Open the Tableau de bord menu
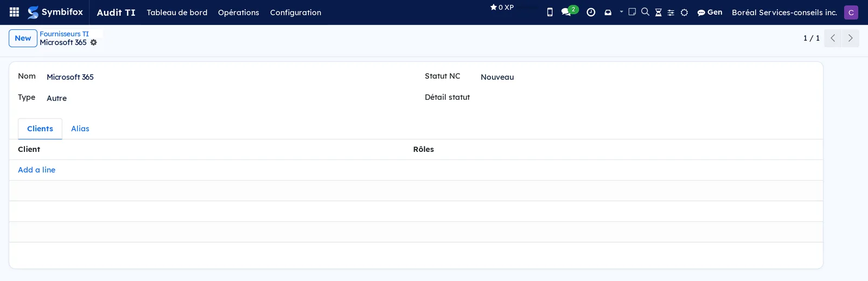This screenshot has height=281, width=868. tap(177, 12)
